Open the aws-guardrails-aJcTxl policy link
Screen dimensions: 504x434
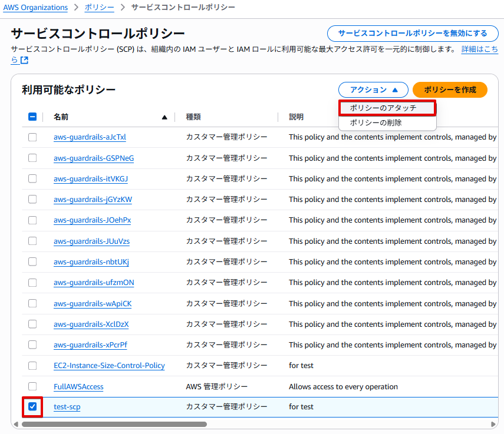(90, 137)
